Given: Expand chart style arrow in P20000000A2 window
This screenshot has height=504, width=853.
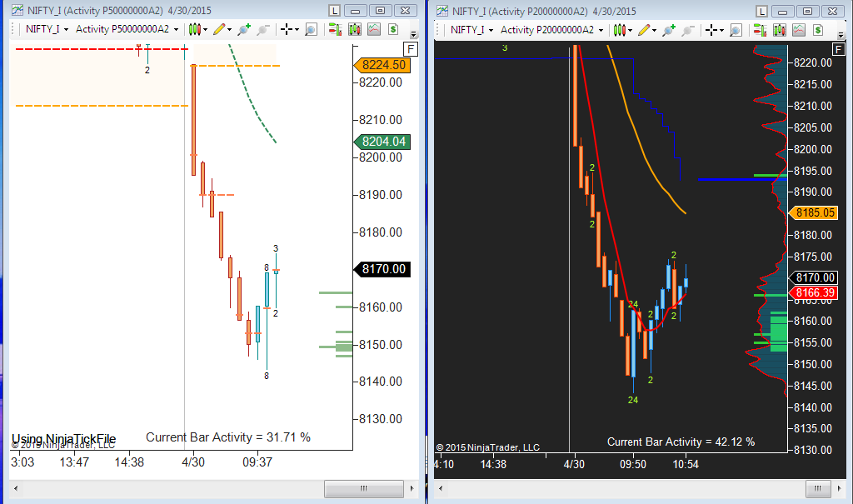Looking at the screenshot, I should pos(631,31).
